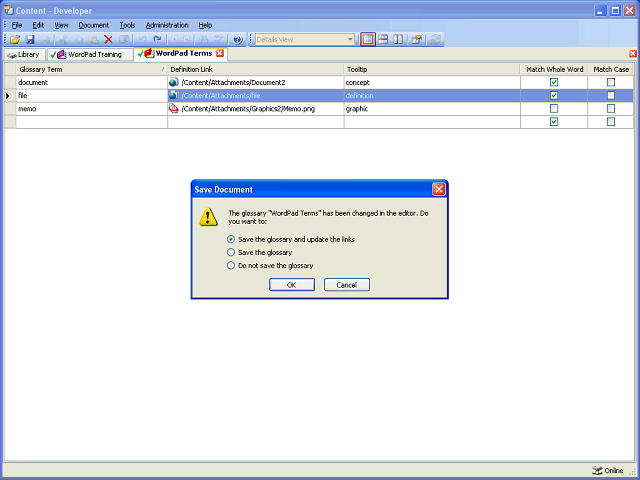
Task: Open the Edit menu
Action: (38, 25)
